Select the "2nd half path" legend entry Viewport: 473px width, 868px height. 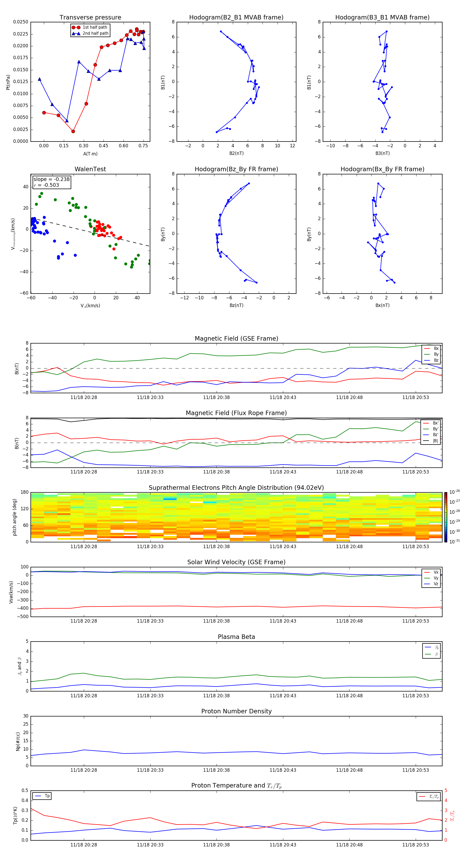[x=90, y=33]
